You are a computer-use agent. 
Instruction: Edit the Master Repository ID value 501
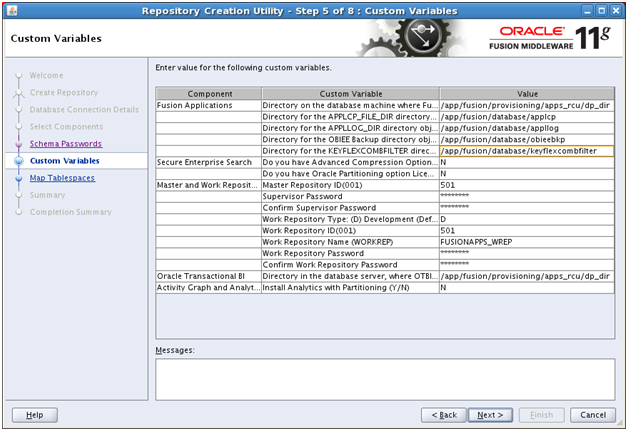(x=527, y=185)
